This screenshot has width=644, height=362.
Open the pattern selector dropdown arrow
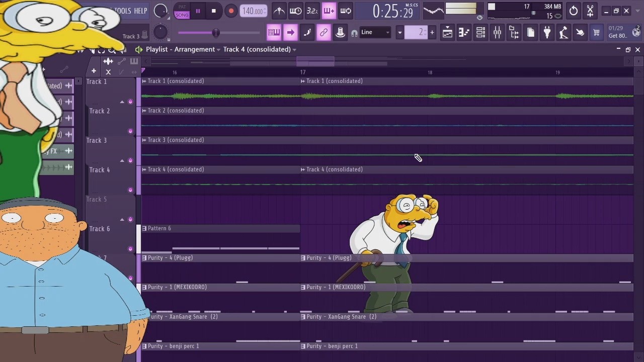(x=400, y=33)
